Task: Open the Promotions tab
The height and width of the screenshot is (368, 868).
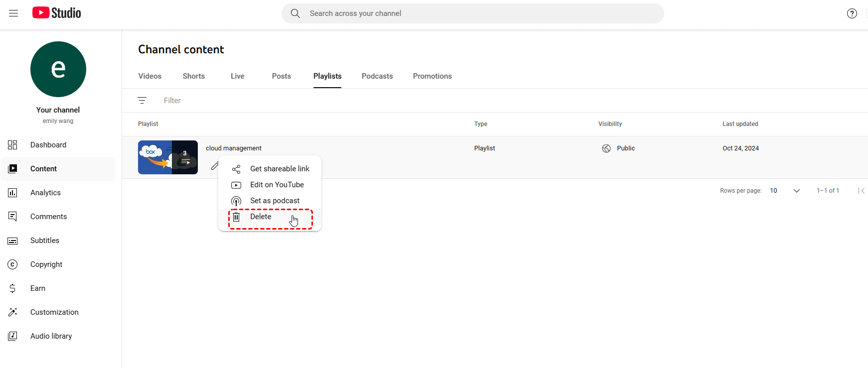Action: [432, 76]
